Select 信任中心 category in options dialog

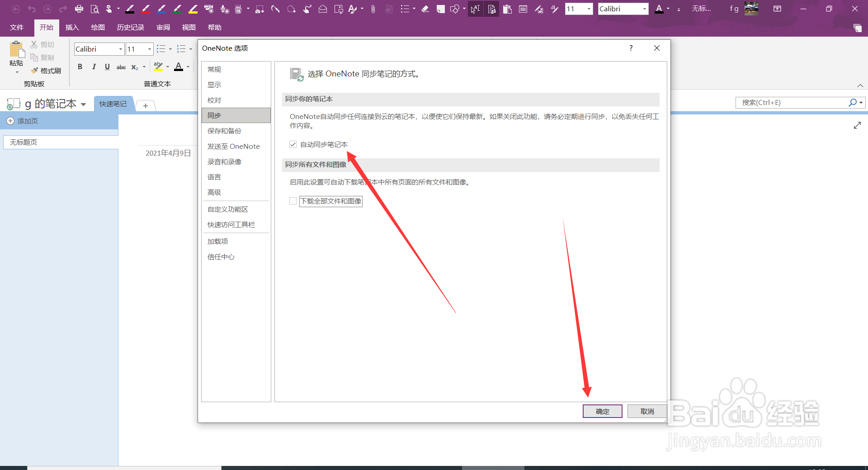click(236, 256)
